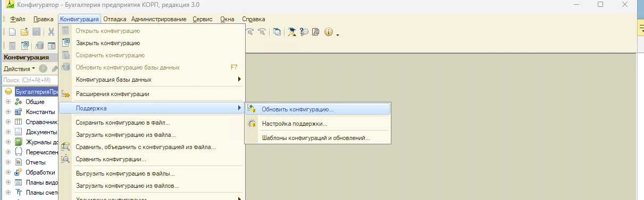
Task: Click Обновить конфигурацию submenu item
Action: coord(317,109)
